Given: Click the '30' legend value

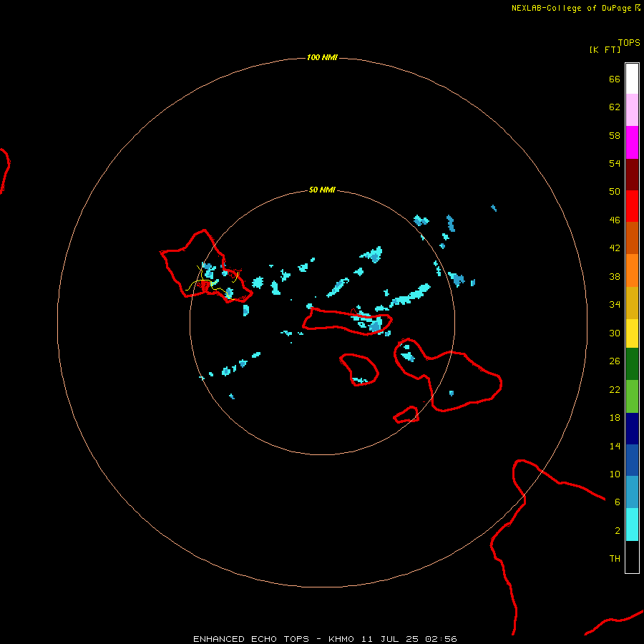Looking at the screenshot, I should pyautogui.click(x=615, y=333).
